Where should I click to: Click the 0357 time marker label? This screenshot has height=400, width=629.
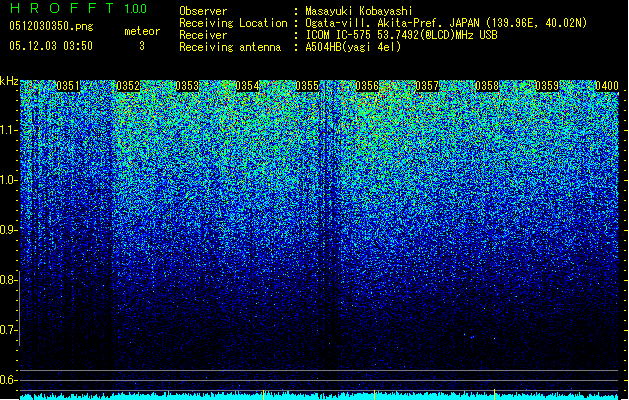pos(427,86)
